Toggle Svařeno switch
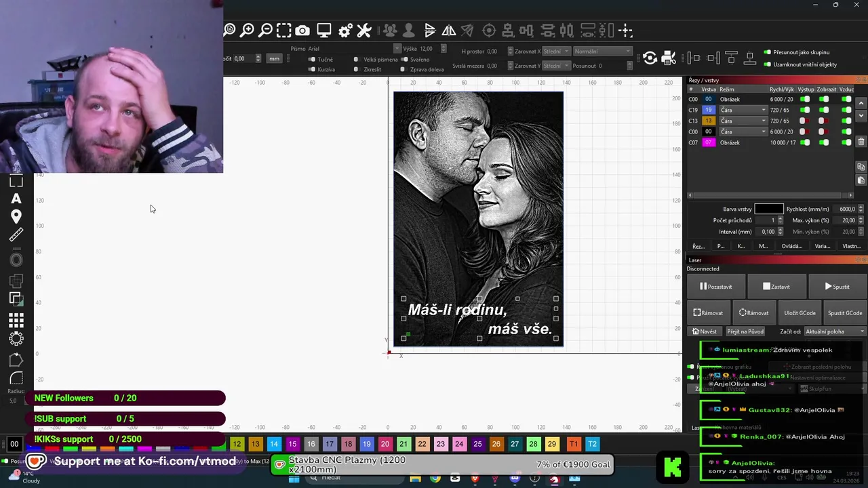 (403, 59)
